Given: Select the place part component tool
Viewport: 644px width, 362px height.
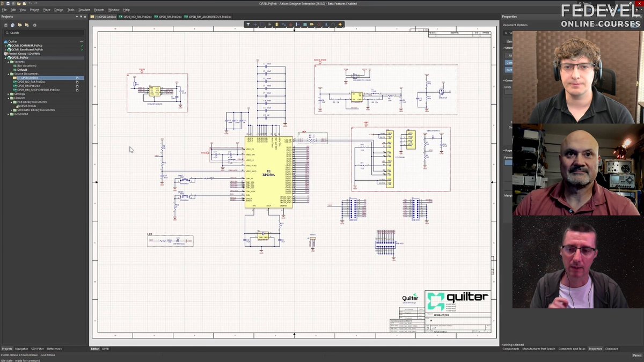Looking at the screenshot, I should [x=276, y=24].
